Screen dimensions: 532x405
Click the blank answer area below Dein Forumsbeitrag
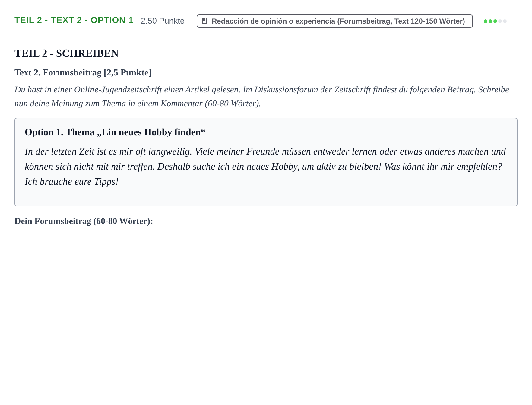pos(265,302)
